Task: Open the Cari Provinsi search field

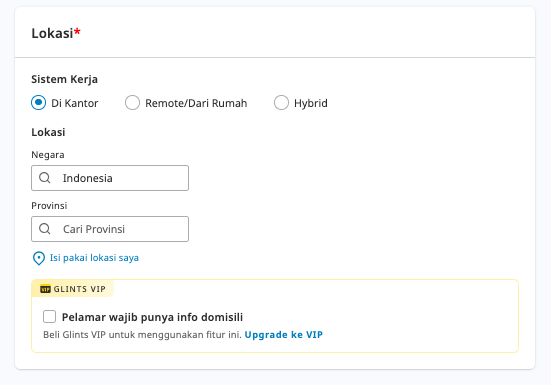Action: pyautogui.click(x=110, y=229)
